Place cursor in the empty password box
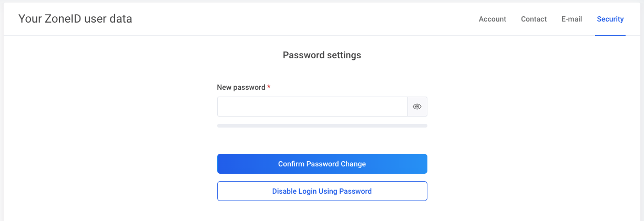This screenshot has height=221, width=644. (312, 107)
